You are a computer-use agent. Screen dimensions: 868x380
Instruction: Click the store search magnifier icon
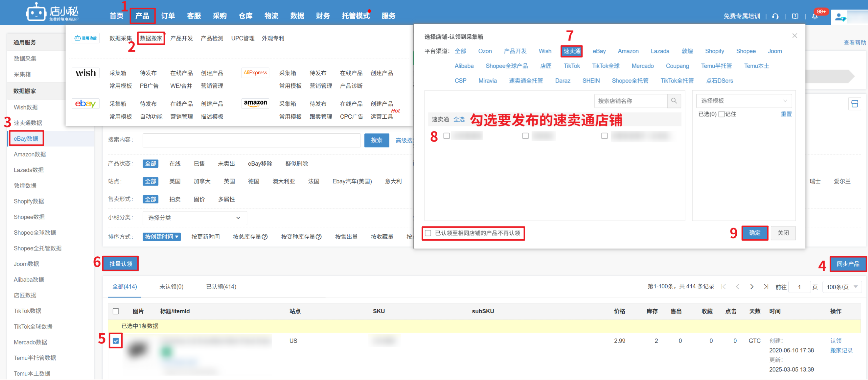click(674, 101)
